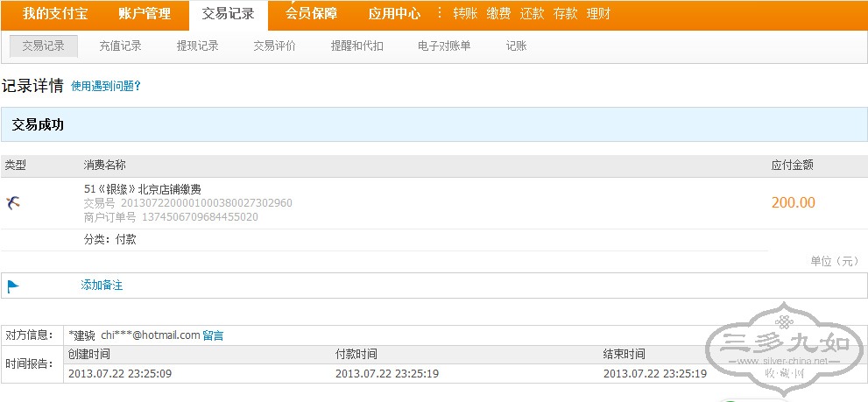View the 交易评价 sub-tab
868x402 pixels.
tap(274, 46)
